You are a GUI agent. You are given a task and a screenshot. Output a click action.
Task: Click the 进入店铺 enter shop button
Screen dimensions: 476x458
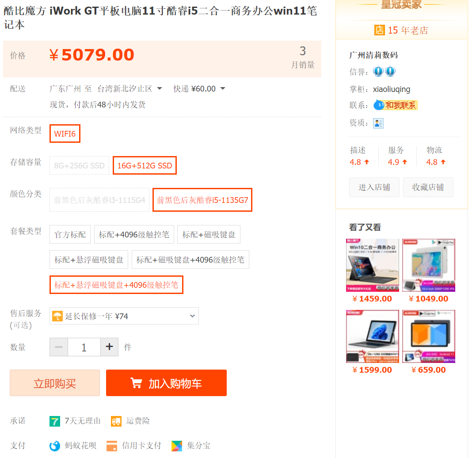pos(374,187)
